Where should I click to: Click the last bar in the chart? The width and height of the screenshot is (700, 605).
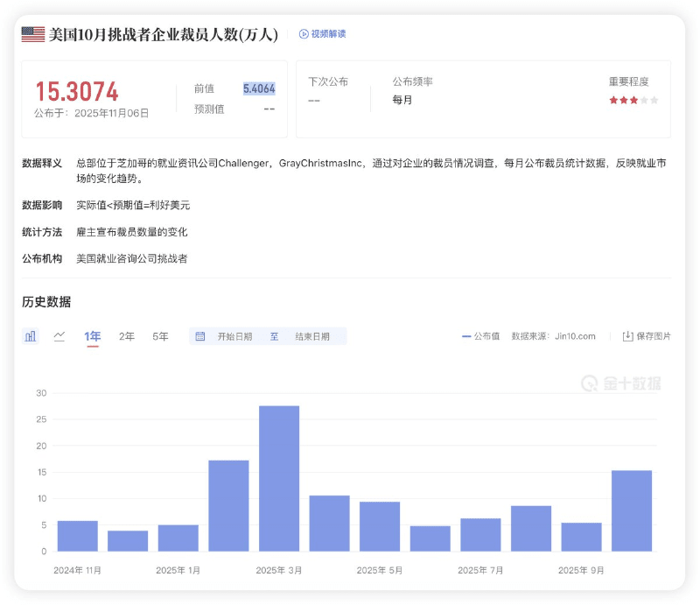[632, 510]
